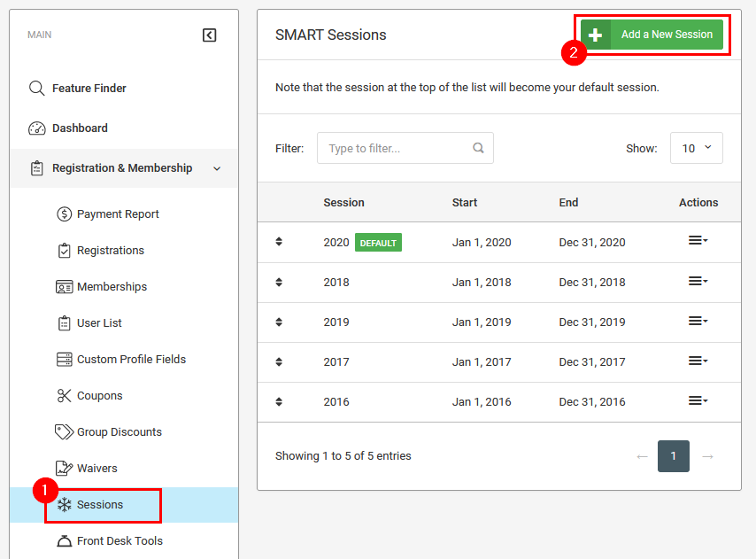756x559 pixels.
Task: Click session name 2018
Action: (336, 282)
